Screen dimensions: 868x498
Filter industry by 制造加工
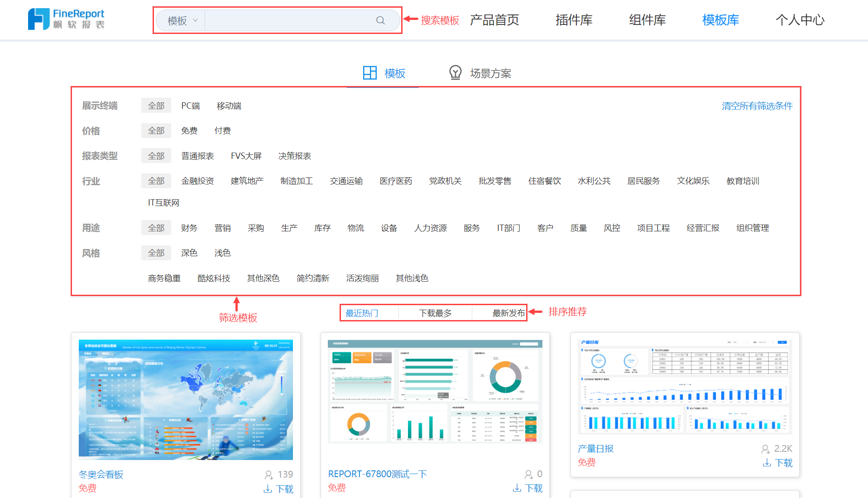tap(297, 181)
